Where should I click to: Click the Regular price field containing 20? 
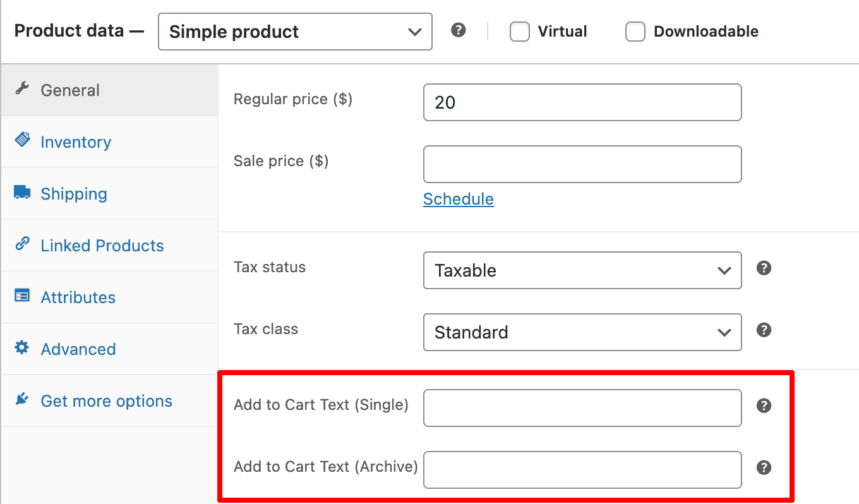tap(582, 102)
